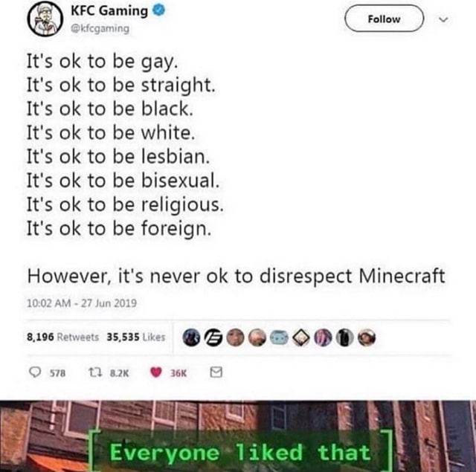Click the envelope direct message icon
Viewport: 476px width, 472px height.
216,372
